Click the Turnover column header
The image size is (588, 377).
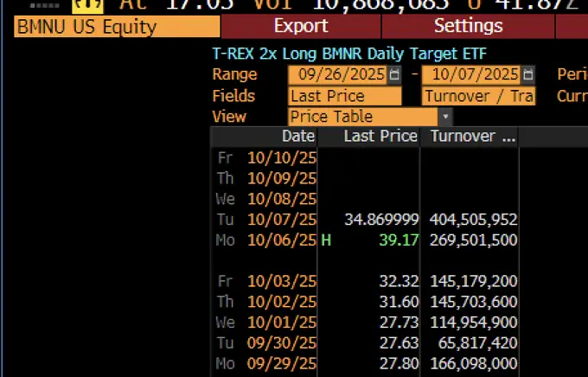coord(470,136)
